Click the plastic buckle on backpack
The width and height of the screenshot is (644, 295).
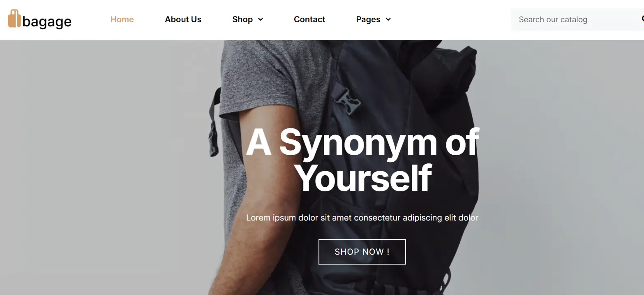(x=348, y=101)
